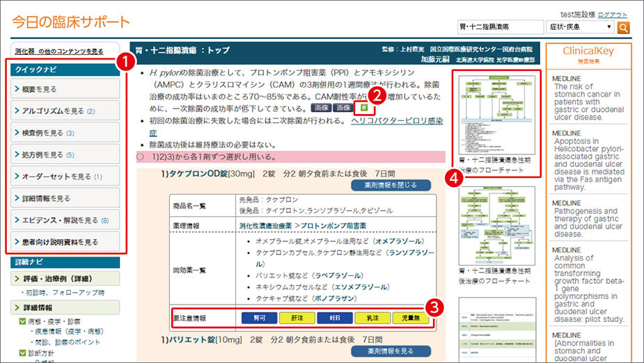Image resolution: width=644 pixels, height=363 pixels.
Task: Open MEDLINE 'The risk of stomach cancer' article
Action: tap(588, 102)
